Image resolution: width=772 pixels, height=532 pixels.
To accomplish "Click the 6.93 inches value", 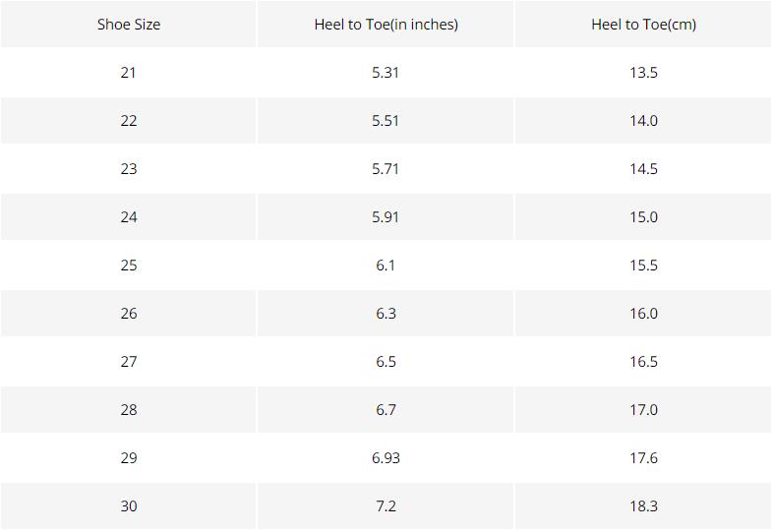I will click(x=386, y=458).
